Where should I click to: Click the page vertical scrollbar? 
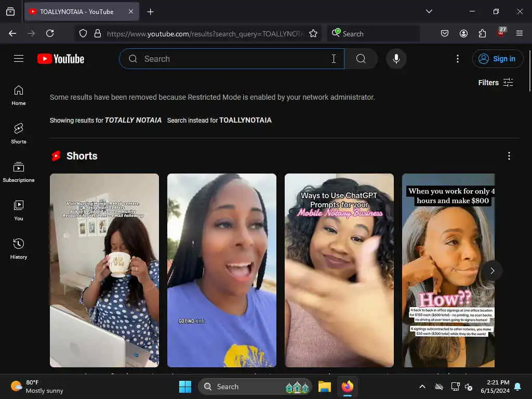[x=529, y=71]
